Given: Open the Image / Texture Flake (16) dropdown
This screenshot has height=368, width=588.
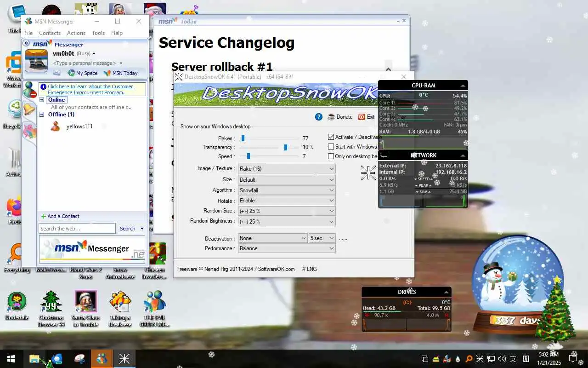Looking at the screenshot, I should [x=287, y=169].
